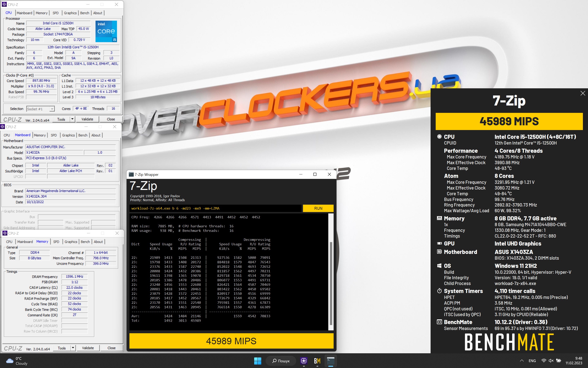Click the BIOS version X1403ZA.304 field
Viewport: 588px width, 368px height.
point(70,196)
